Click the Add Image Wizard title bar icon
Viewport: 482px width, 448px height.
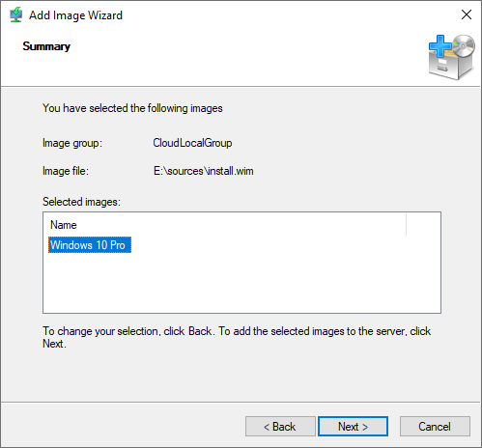tap(15, 14)
